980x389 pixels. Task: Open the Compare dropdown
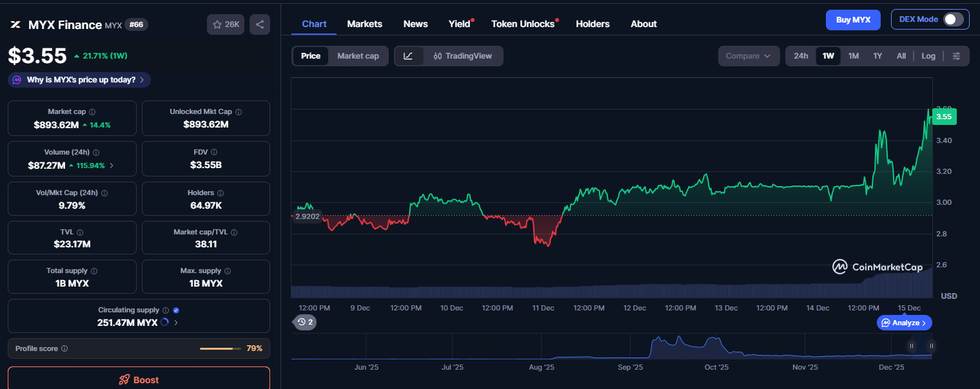click(749, 56)
